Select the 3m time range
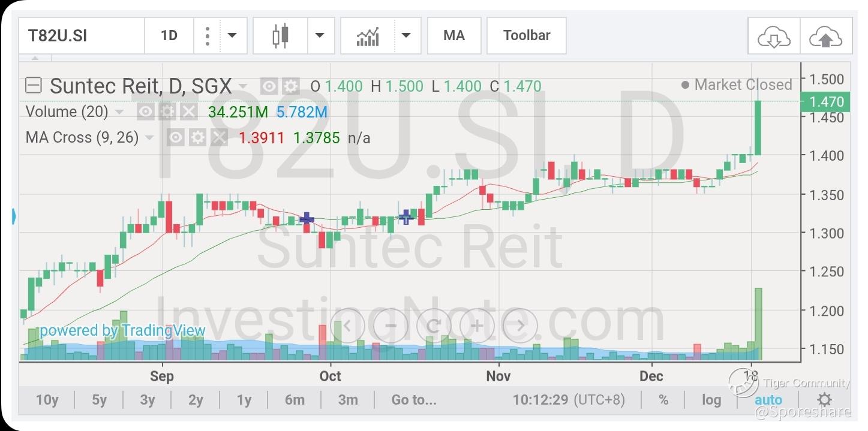Screen dimensions: 868x431 tap(348, 400)
